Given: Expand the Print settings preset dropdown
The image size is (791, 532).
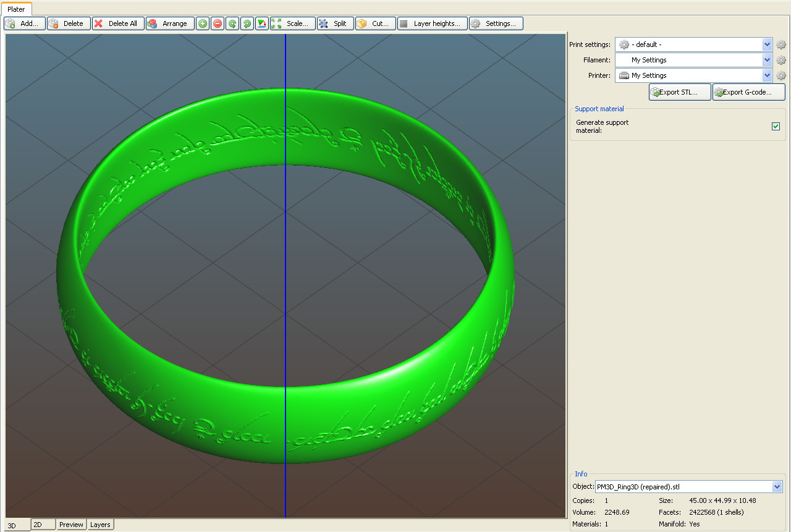Looking at the screenshot, I should 767,44.
